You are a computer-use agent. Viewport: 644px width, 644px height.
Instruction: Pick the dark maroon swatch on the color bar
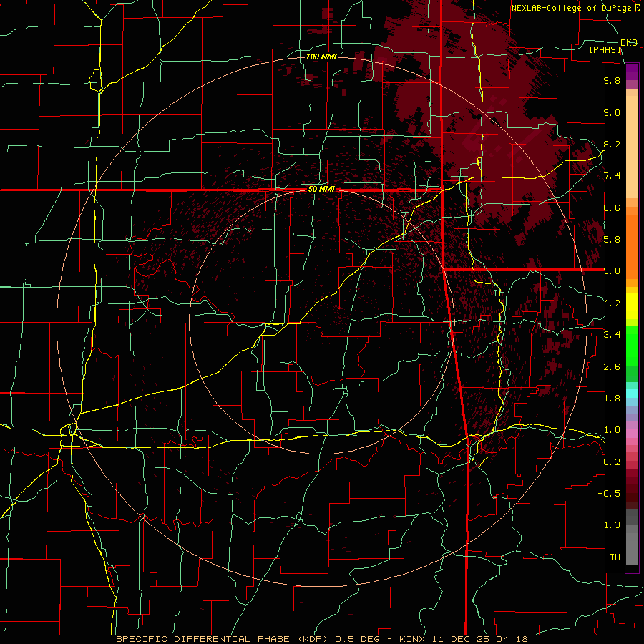(632, 489)
